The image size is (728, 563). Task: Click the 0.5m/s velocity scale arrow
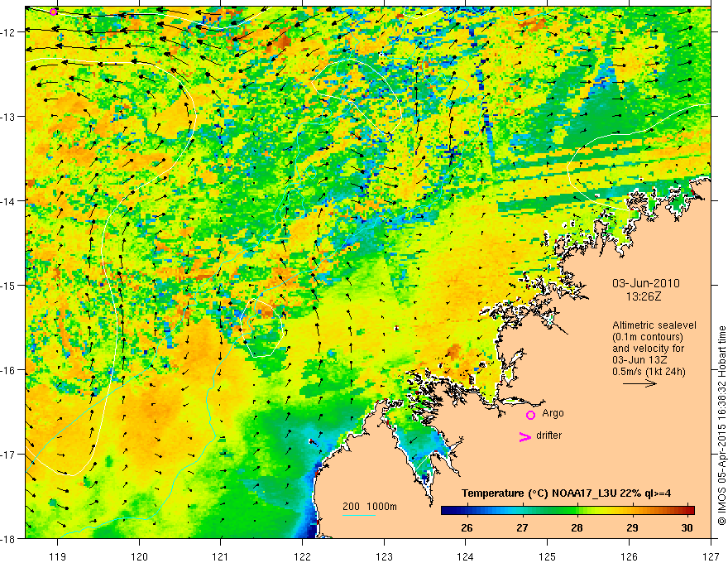point(639,383)
